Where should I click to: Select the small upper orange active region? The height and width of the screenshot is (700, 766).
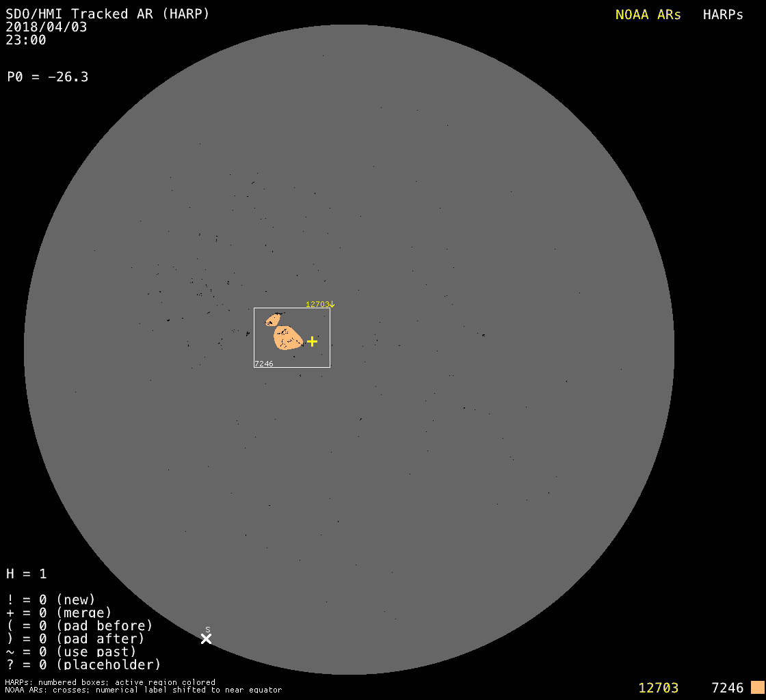pos(273,319)
